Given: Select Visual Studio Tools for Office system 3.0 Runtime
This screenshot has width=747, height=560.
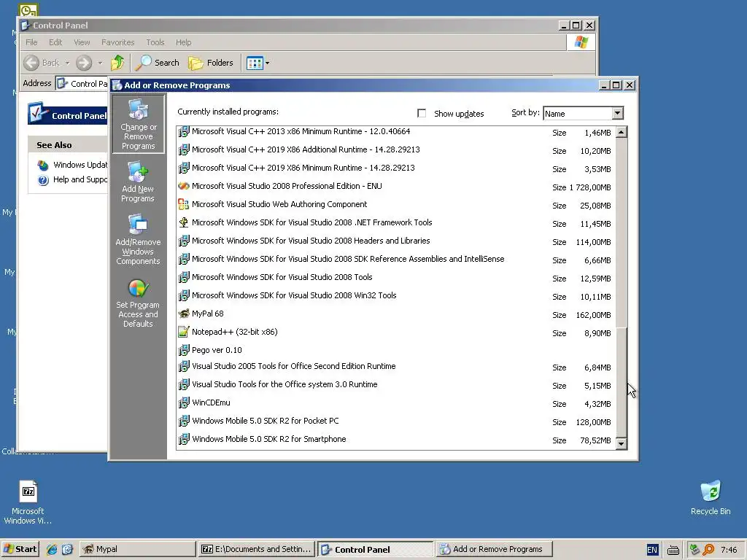Looking at the screenshot, I should coord(395,385).
